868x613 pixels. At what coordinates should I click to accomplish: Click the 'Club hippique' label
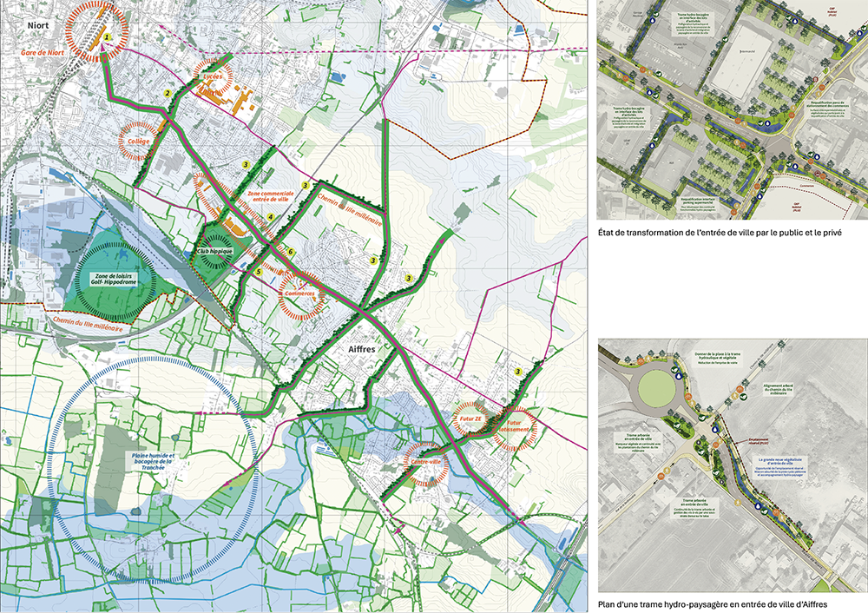click(x=214, y=251)
